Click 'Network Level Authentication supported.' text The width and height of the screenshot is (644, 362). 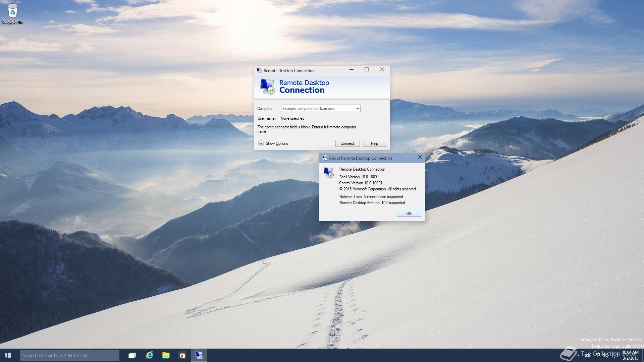click(372, 197)
